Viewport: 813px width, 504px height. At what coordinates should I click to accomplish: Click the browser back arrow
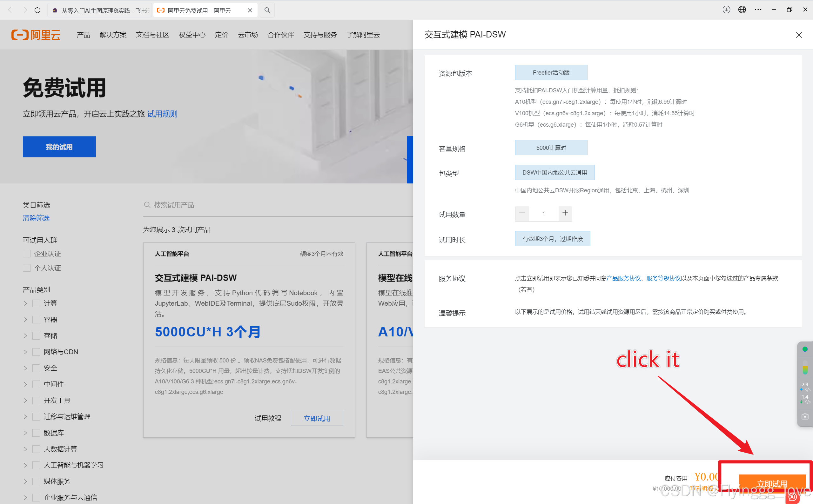point(10,10)
